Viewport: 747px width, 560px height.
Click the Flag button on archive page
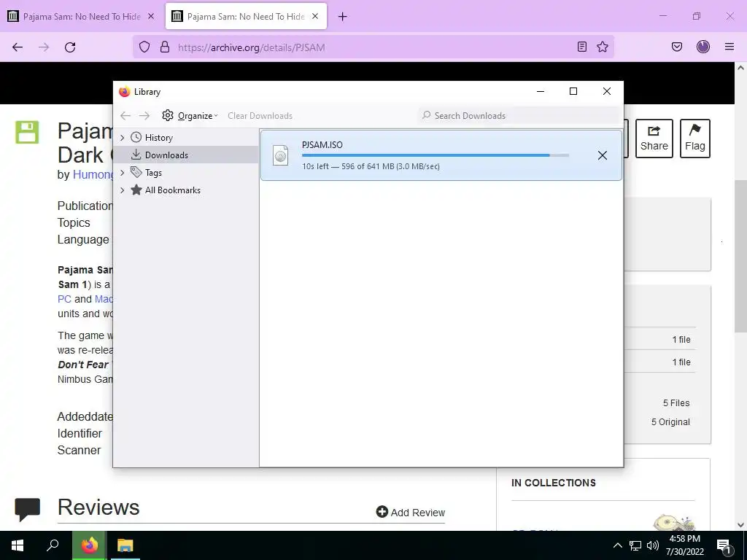click(694, 138)
